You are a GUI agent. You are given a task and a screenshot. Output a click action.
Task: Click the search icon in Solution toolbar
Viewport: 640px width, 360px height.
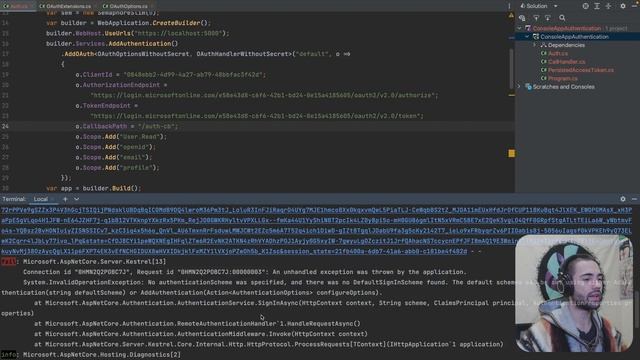562,18
